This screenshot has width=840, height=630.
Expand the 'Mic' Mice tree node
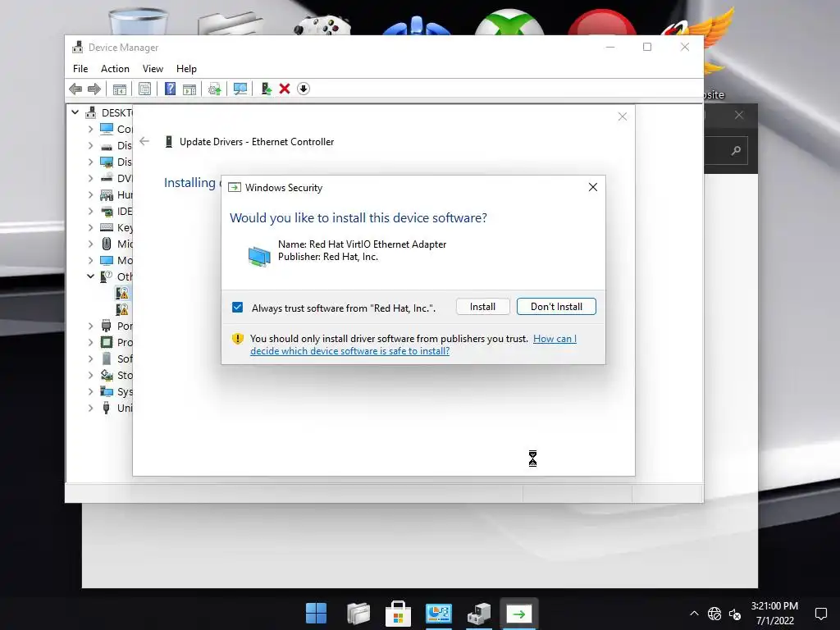pyautogui.click(x=90, y=244)
